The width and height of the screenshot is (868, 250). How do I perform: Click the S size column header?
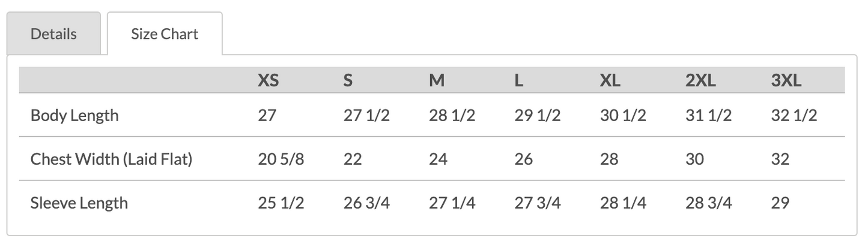pos(348,80)
